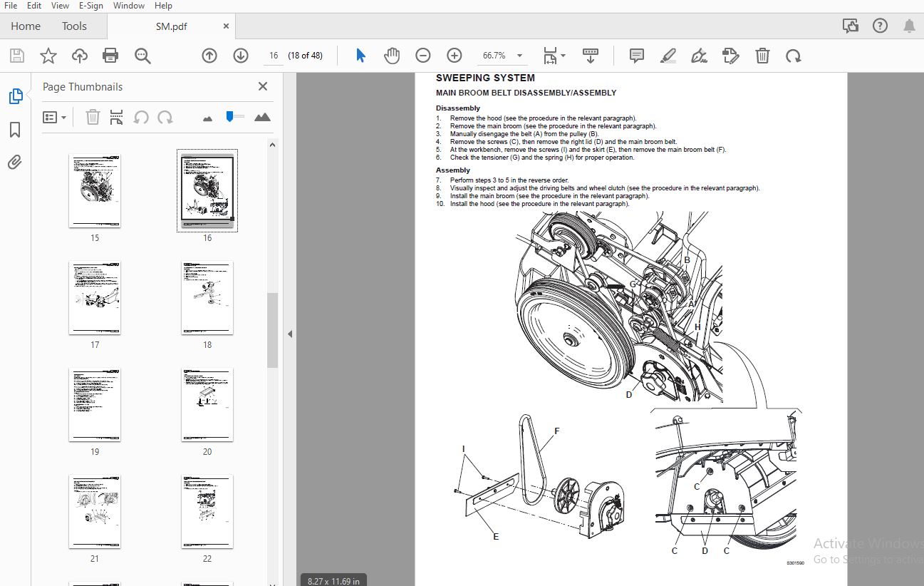The height and width of the screenshot is (586, 924).
Task: Select page 20 thumbnail
Action: coord(207,405)
